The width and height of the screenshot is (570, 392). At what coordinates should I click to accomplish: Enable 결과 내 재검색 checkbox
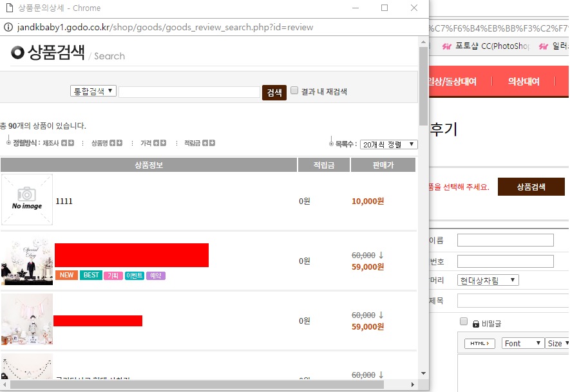coord(294,91)
